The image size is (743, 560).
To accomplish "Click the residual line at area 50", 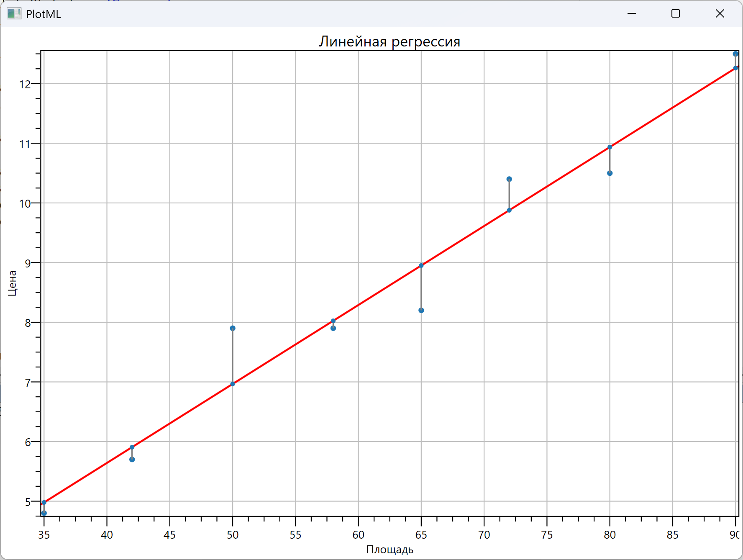I will click(x=233, y=356).
